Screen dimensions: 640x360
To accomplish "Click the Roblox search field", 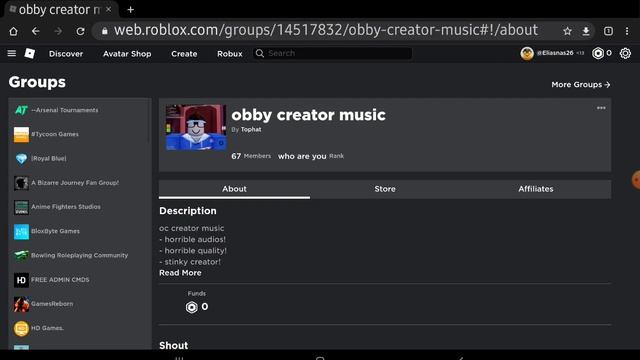I will coord(332,53).
